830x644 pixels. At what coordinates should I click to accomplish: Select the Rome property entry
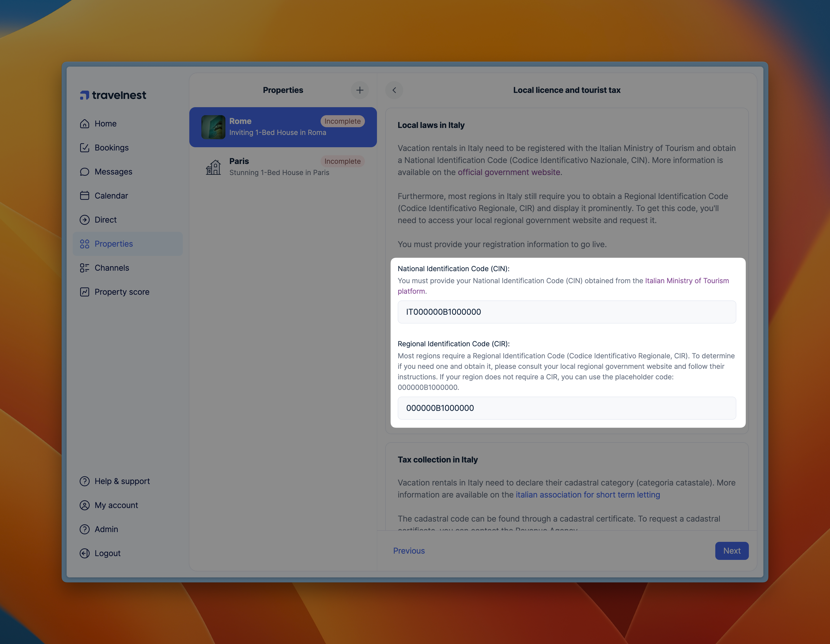coord(283,127)
